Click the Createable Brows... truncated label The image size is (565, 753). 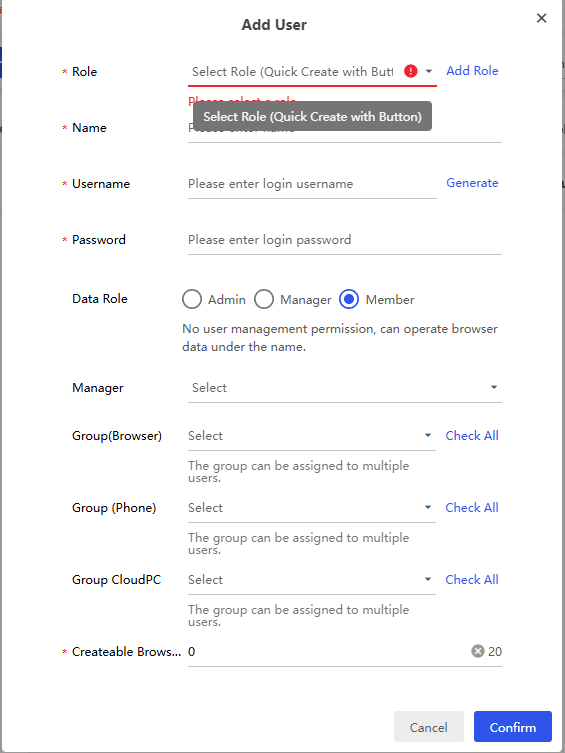point(127,652)
